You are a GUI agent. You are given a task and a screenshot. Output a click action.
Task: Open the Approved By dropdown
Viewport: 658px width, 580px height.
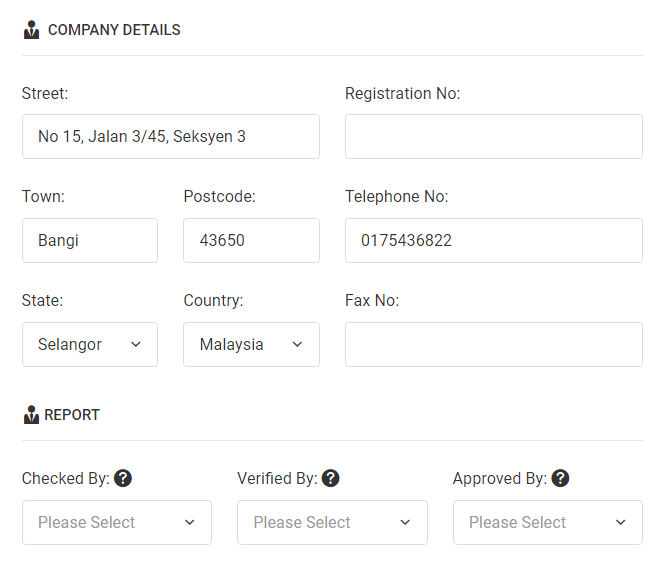coord(548,523)
